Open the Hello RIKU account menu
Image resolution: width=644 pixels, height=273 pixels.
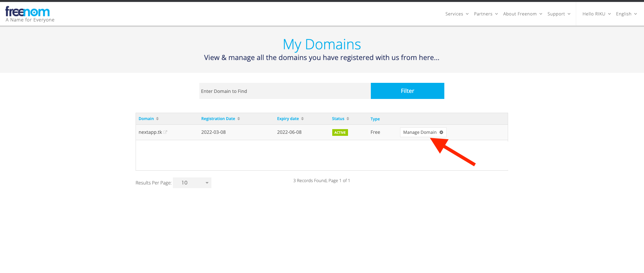click(596, 14)
